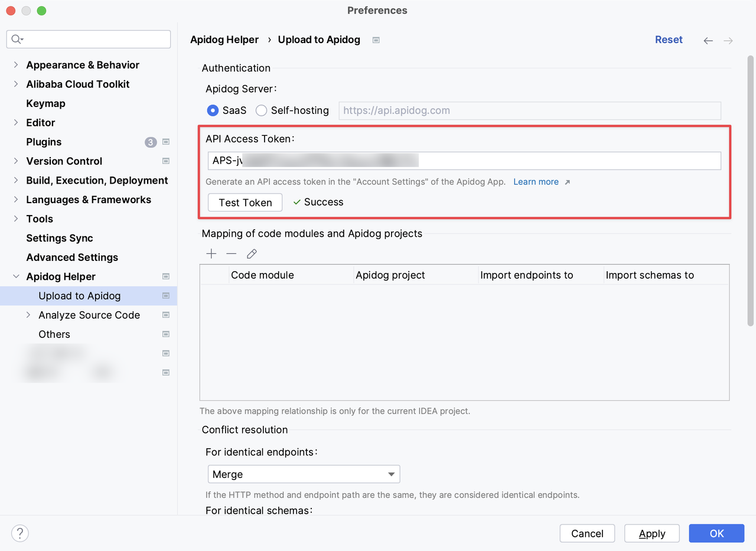Open the identical endpoints Merge dropdown

tap(304, 474)
